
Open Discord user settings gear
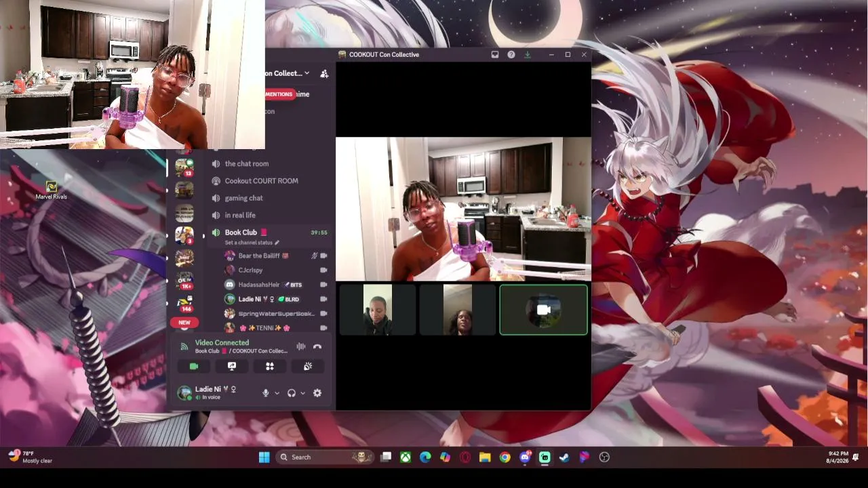317,393
